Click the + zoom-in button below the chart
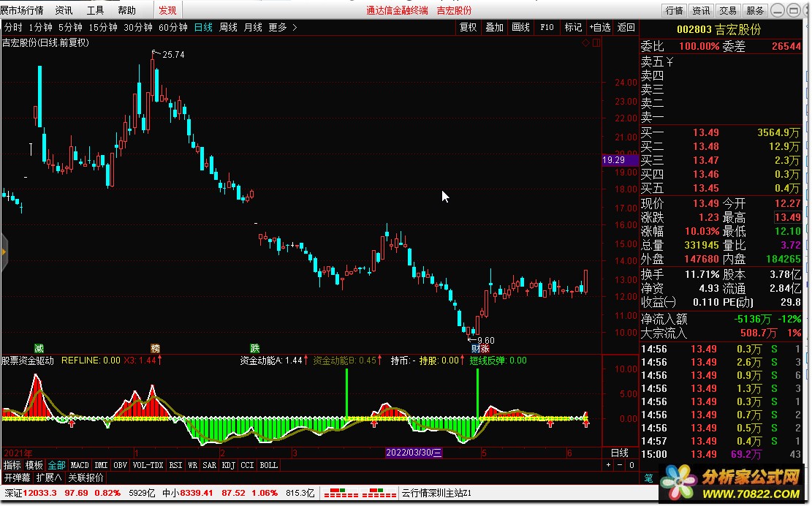Viewport: 812px width, 506px height. pos(609,465)
